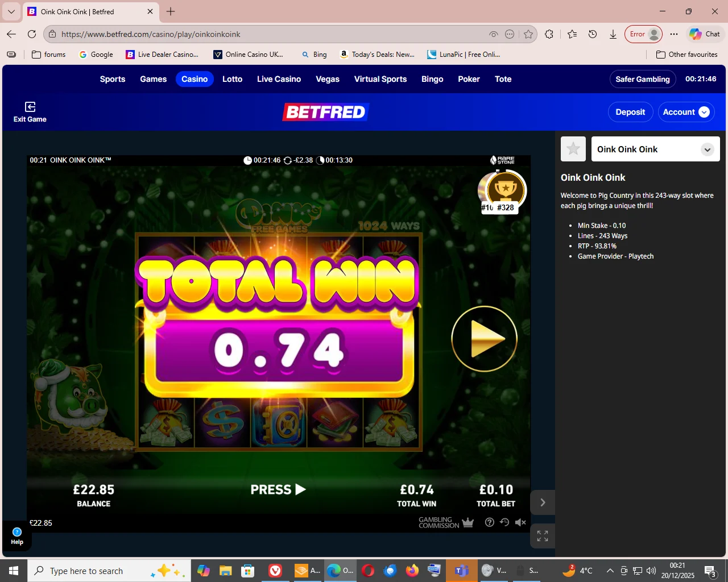The image size is (728, 582).
Task: Bookmark this page with the star icon
Action: click(x=528, y=34)
